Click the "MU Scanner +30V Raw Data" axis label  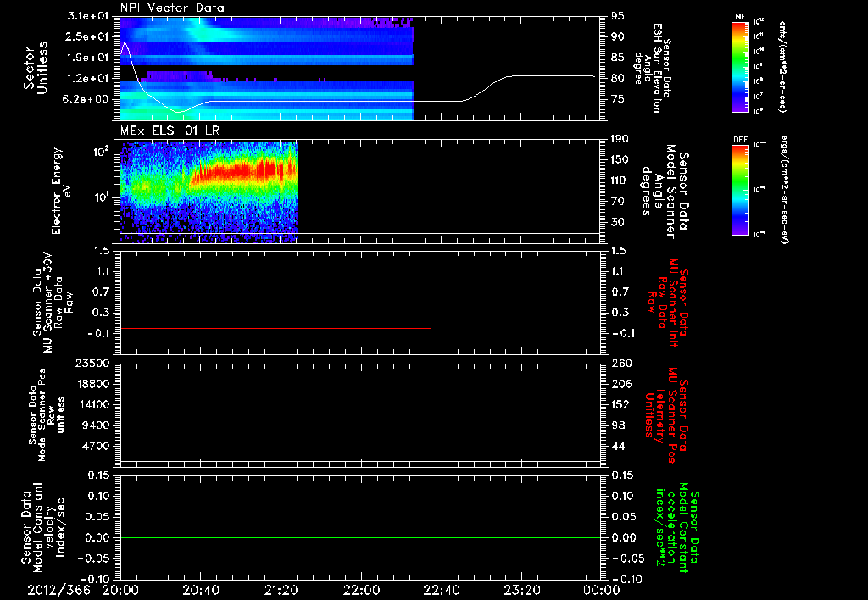pos(52,303)
